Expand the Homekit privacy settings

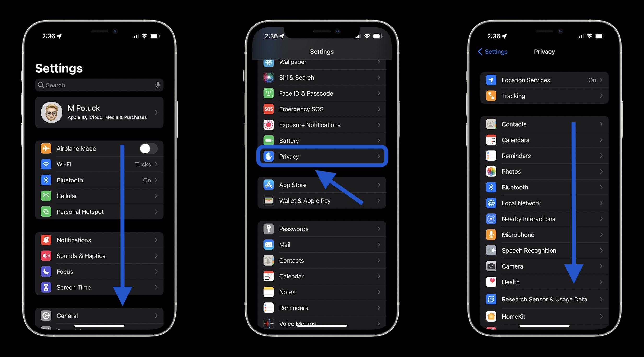pyautogui.click(x=544, y=315)
